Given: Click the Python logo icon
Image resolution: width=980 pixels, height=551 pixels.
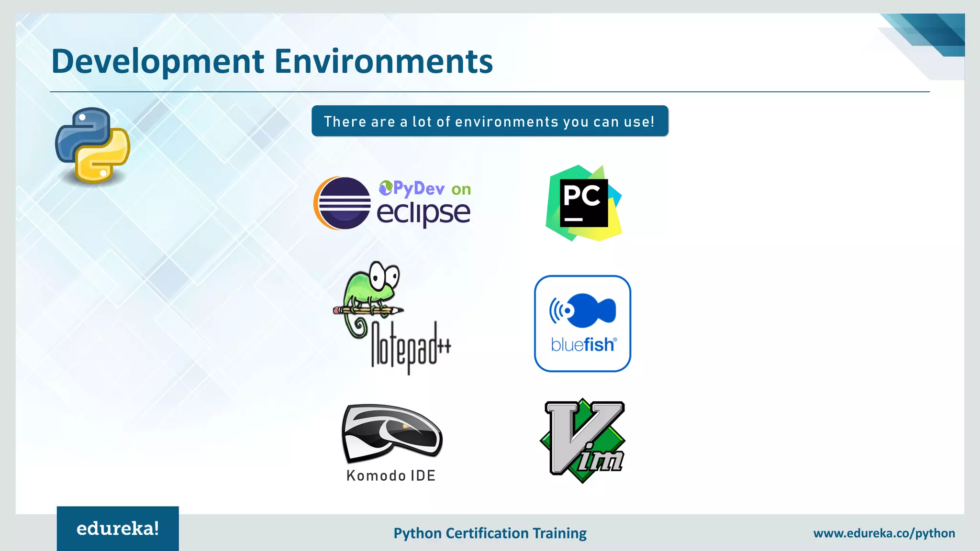Looking at the screenshot, I should tap(92, 145).
